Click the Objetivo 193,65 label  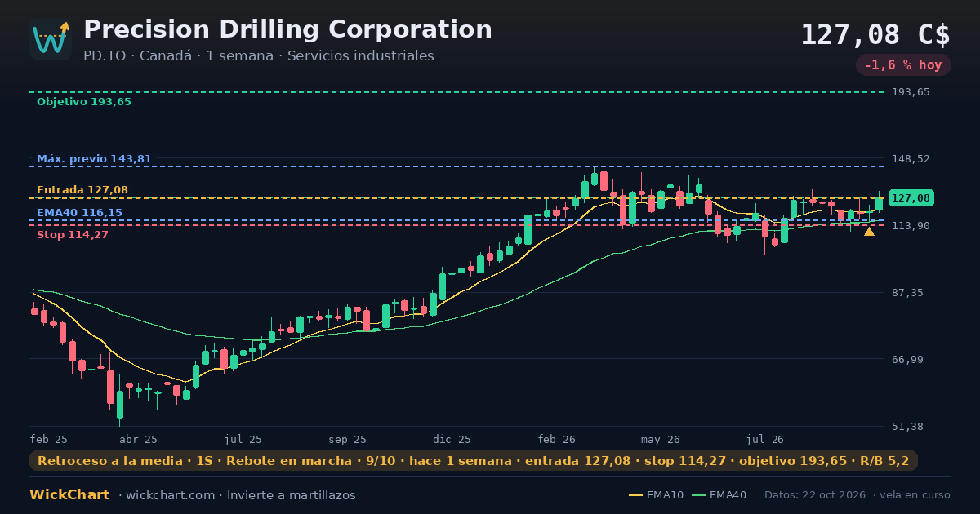(83, 102)
